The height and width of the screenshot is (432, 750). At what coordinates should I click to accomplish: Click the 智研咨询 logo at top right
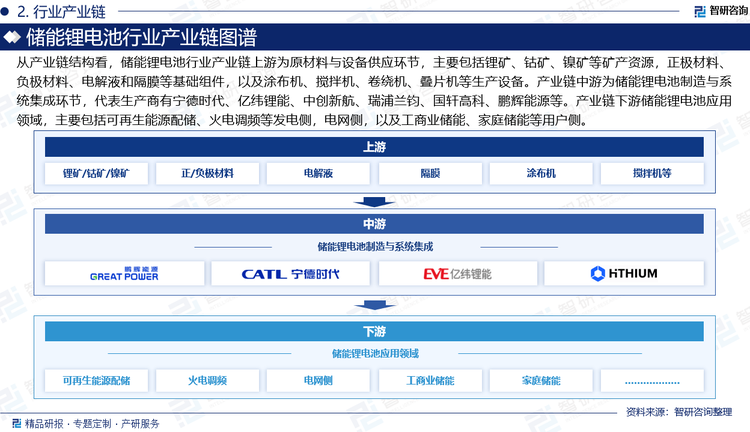coord(721,11)
